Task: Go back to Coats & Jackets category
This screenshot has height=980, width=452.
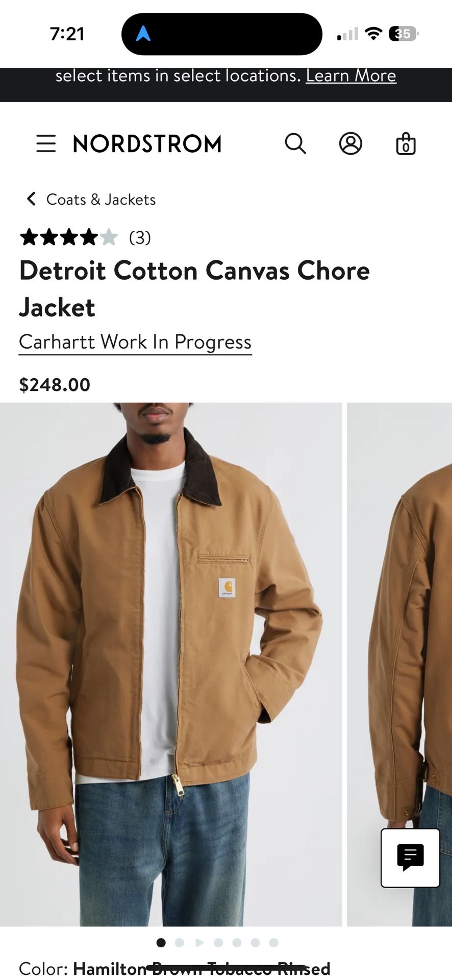Action: pyautogui.click(x=101, y=199)
